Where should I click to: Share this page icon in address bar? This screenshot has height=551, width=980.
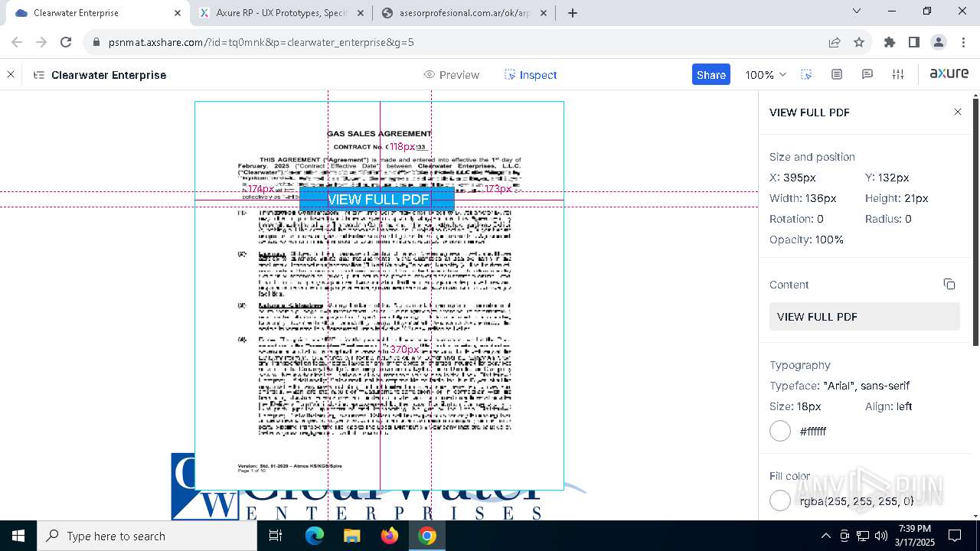[x=835, y=43]
